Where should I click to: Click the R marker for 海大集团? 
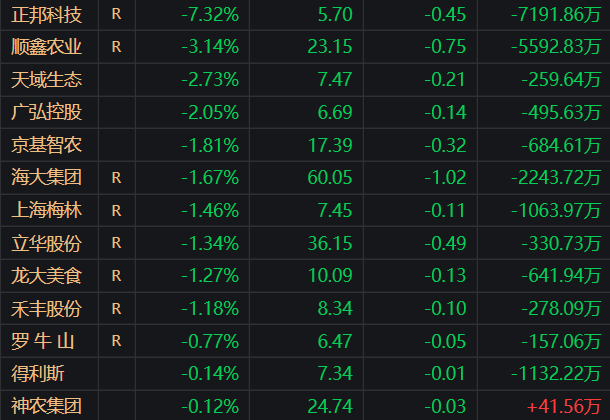[116, 178]
